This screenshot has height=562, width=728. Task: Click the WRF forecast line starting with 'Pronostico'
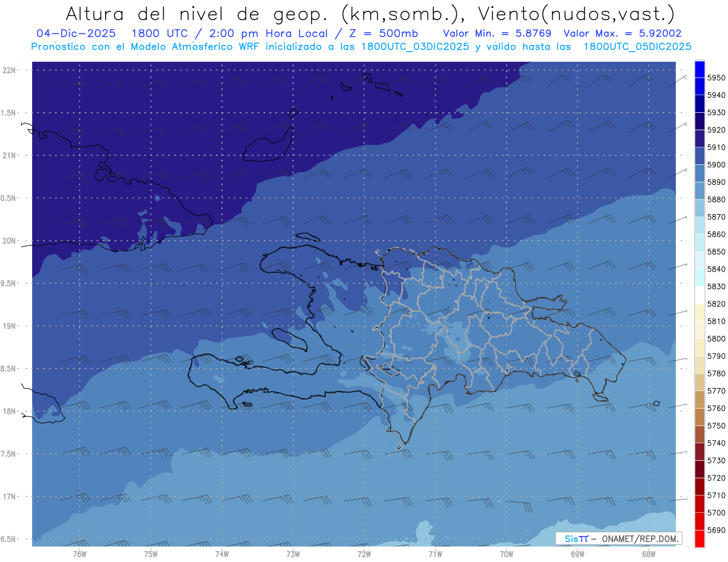coord(361,47)
